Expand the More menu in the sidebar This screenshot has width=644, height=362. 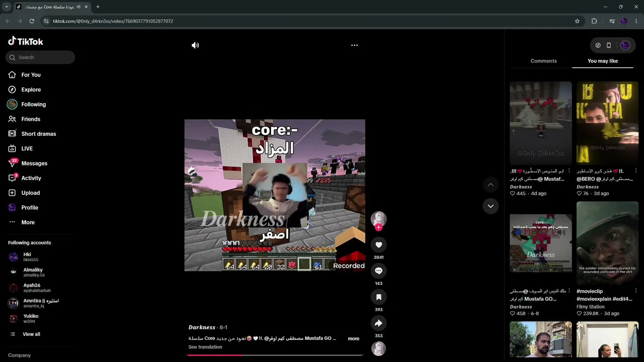(x=28, y=222)
